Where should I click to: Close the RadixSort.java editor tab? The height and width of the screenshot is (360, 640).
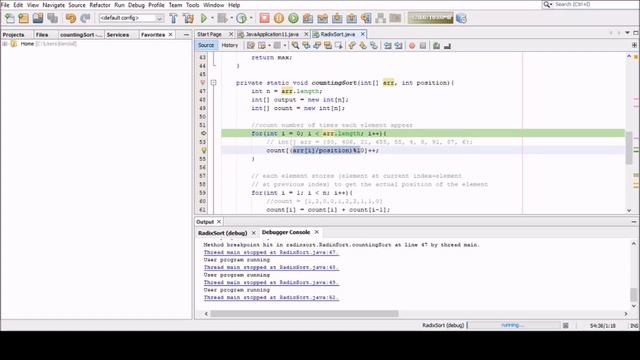[x=362, y=34]
